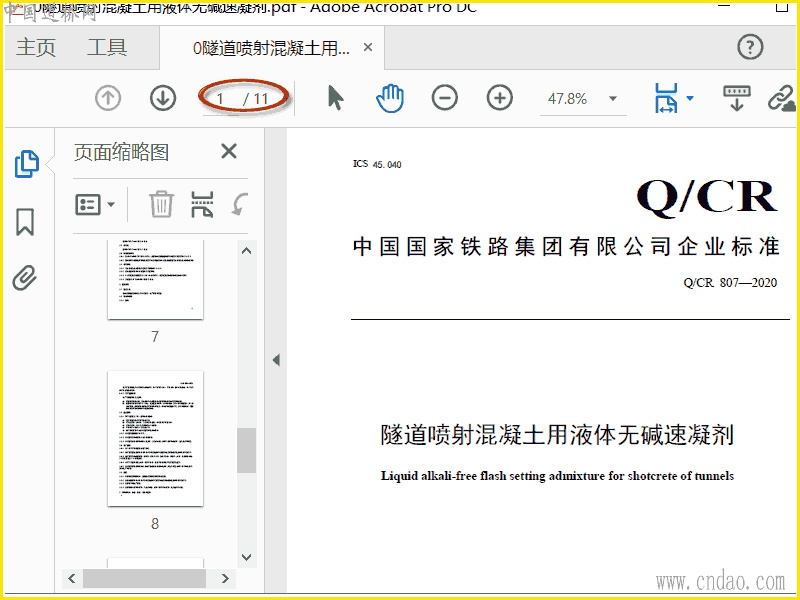Close the 页面缩略图 panel
Screen dimensions: 800x600
229,151
